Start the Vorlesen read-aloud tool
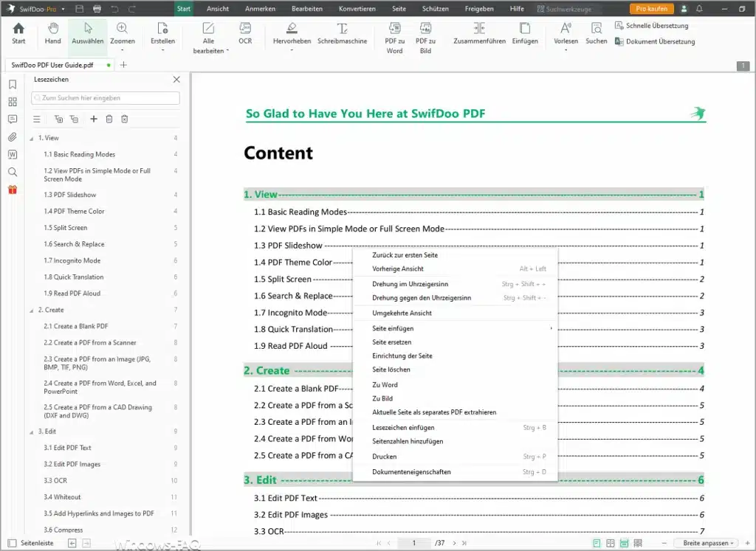The image size is (756, 551). tap(566, 36)
